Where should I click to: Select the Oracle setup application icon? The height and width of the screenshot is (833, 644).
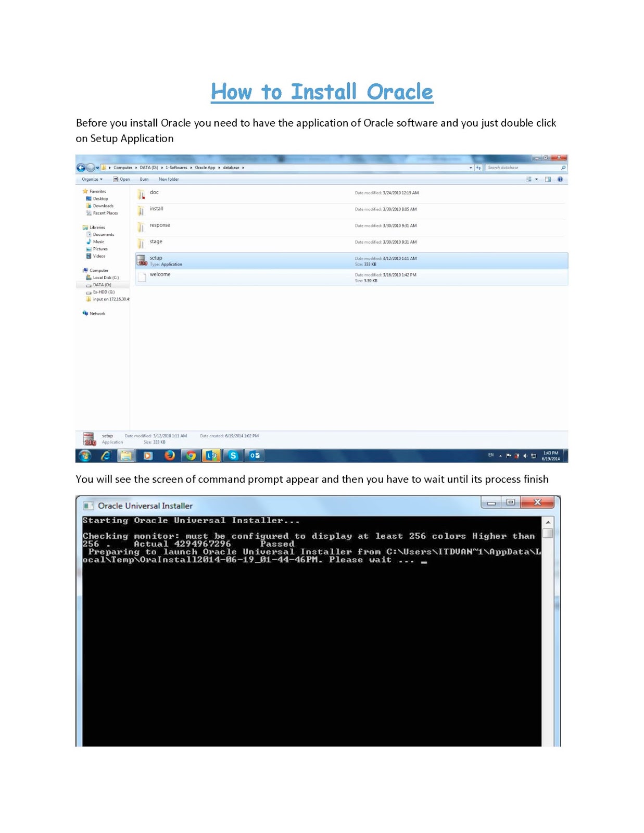(x=142, y=261)
